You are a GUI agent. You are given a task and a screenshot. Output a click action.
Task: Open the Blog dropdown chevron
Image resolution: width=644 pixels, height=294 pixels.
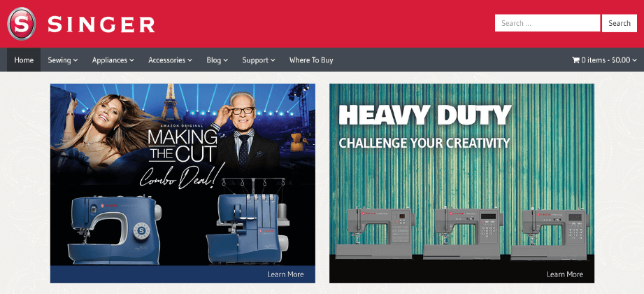(x=225, y=60)
